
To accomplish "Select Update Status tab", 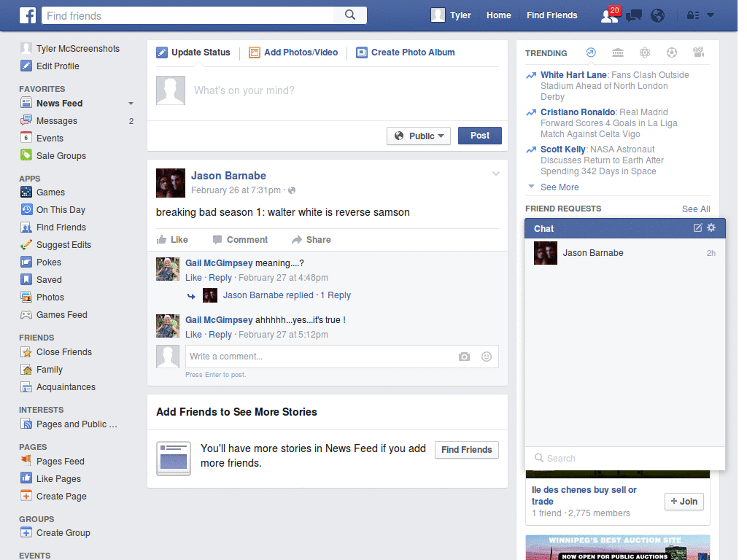I will click(193, 52).
